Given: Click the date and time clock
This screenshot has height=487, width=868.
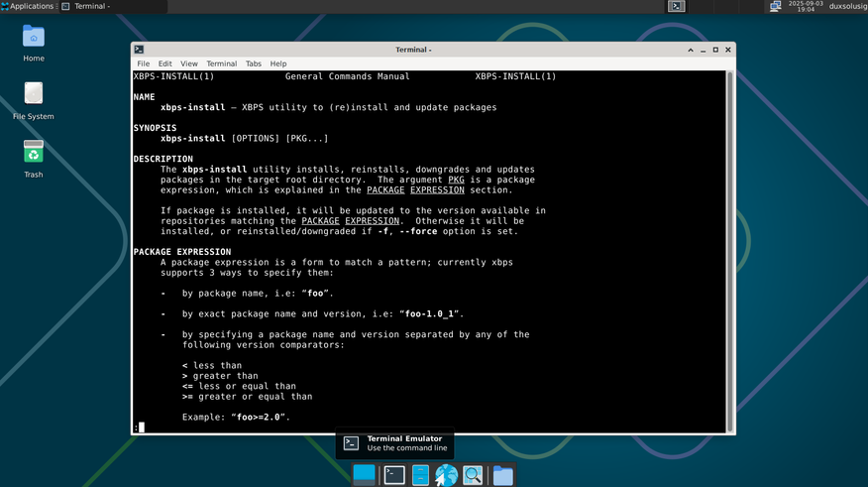Looking at the screenshot, I should [x=806, y=6].
